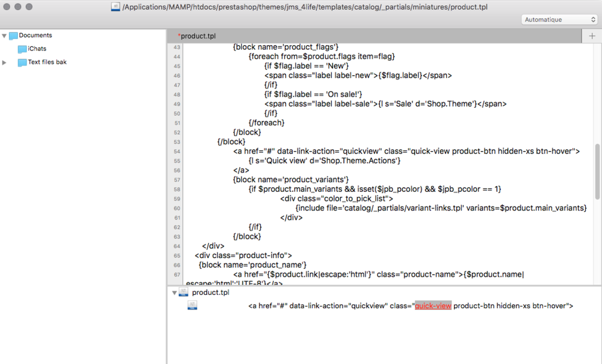The height and width of the screenshot is (364, 602).
Task: Switch to the product.tpl tab
Action: point(197,36)
